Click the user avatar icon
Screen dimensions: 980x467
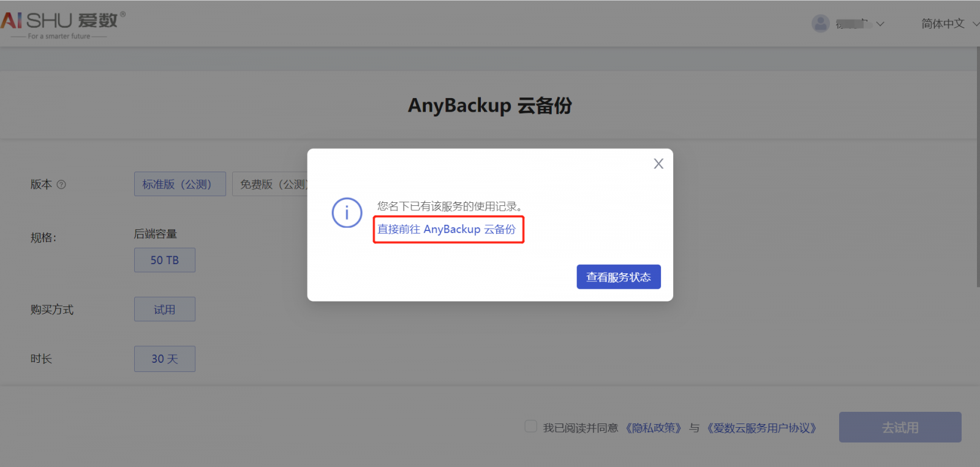[x=820, y=24]
